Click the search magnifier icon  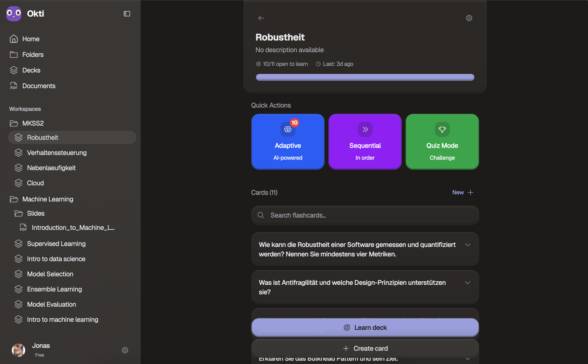(261, 215)
